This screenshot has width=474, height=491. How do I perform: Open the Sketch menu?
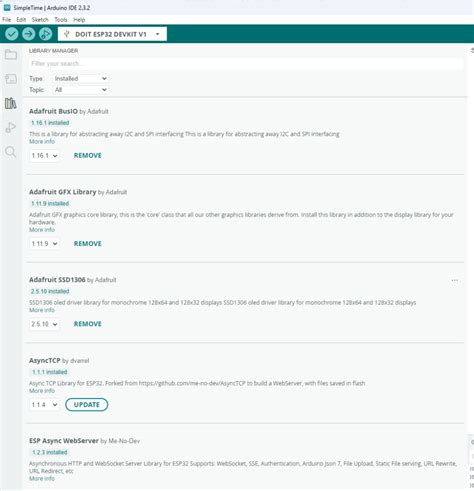point(40,20)
